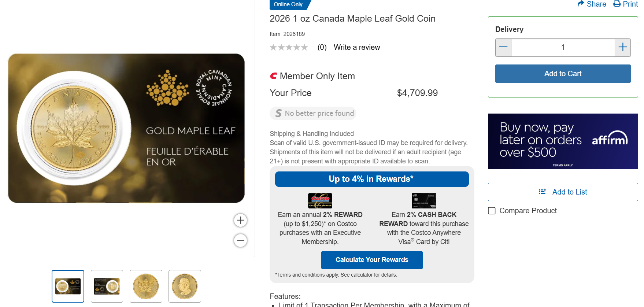Viewport: 644px width, 307px height.
Task: Zoom in on product image
Action: 241,220
